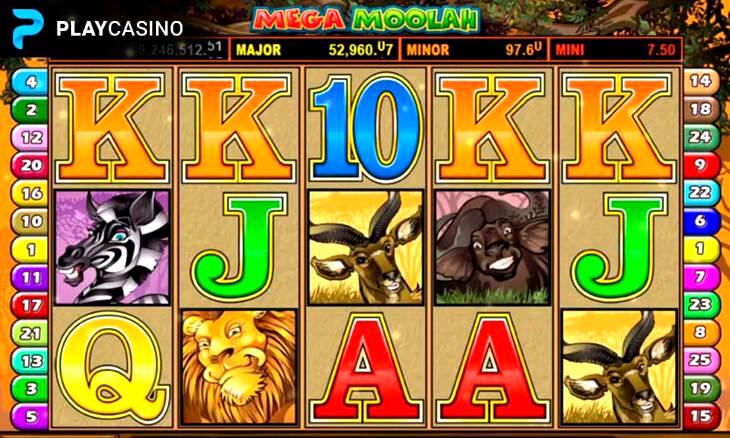Select payline 5 purple marker
Image resolution: width=730 pixels, height=438 pixels.
[30, 416]
